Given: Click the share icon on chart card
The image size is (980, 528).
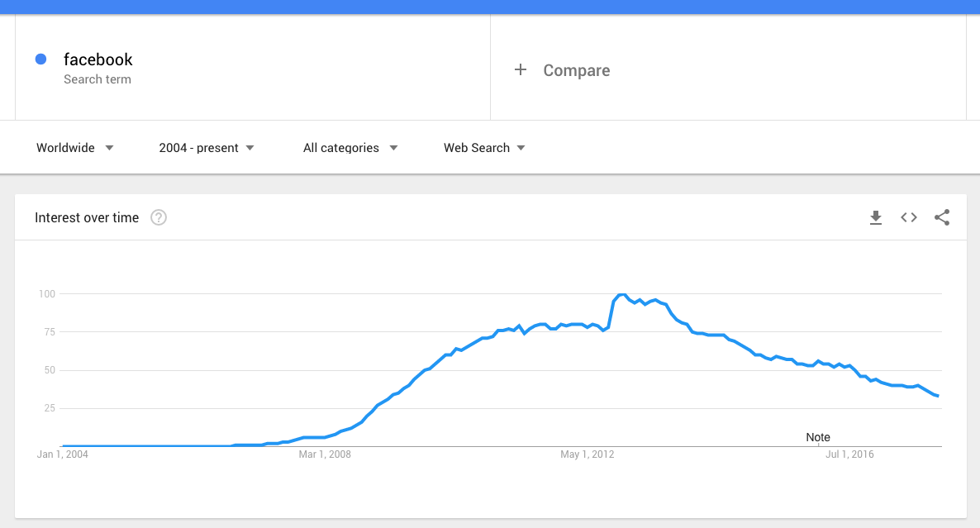Looking at the screenshot, I should point(942,218).
